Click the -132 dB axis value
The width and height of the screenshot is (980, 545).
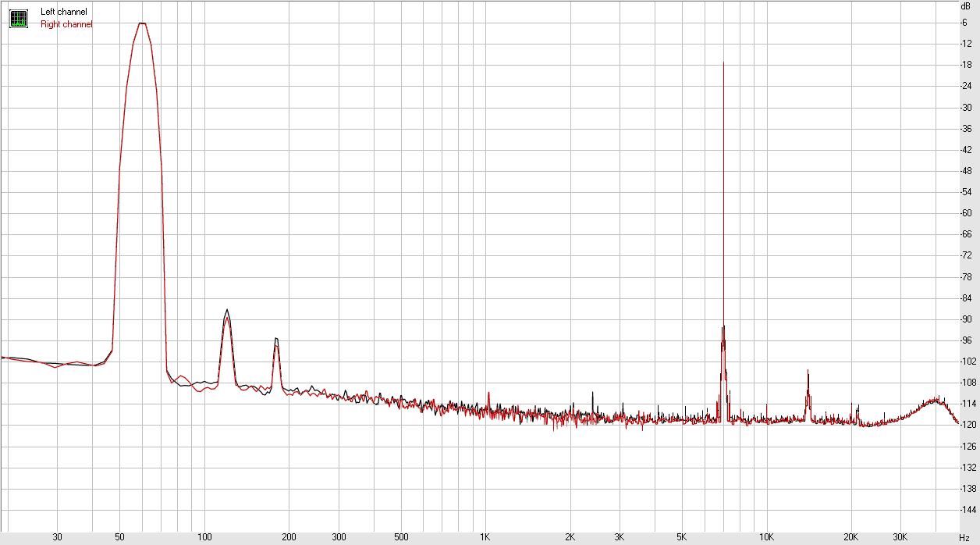point(967,468)
